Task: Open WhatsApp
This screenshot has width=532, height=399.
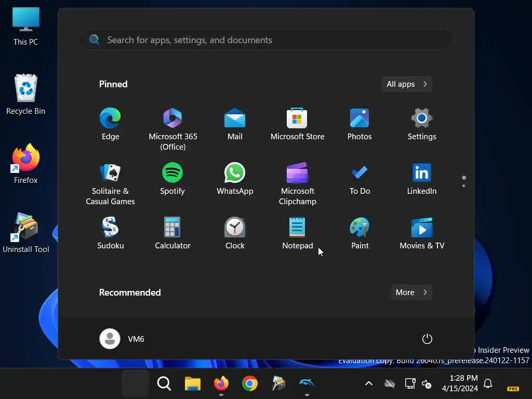Action: 235,179
